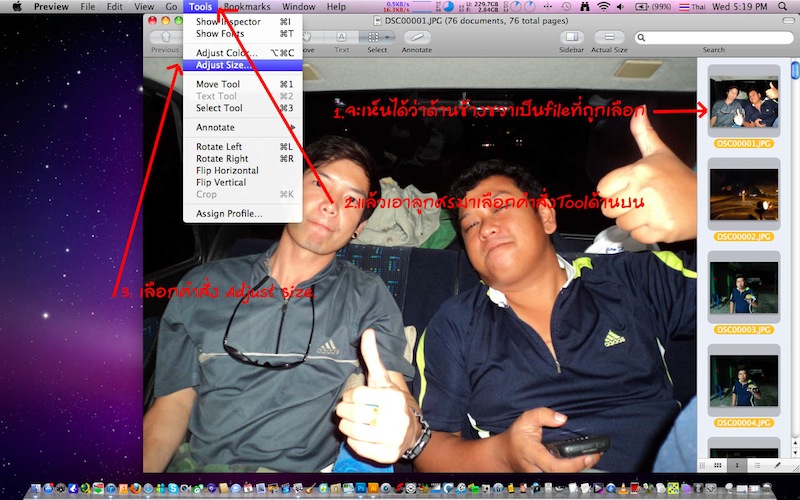Launch Illustrator from the Dock
The height and width of the screenshot is (500, 800).
[x=373, y=488]
